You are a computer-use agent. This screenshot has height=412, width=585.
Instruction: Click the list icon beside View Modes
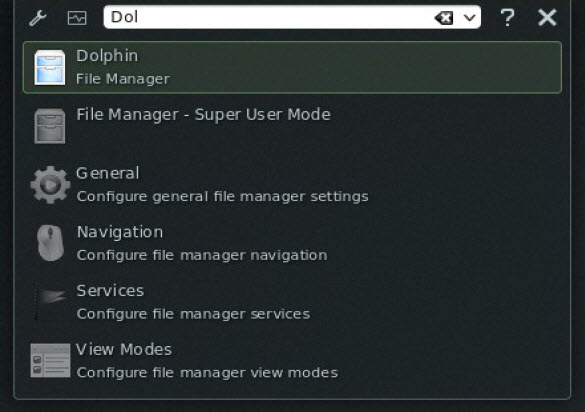click(50, 360)
